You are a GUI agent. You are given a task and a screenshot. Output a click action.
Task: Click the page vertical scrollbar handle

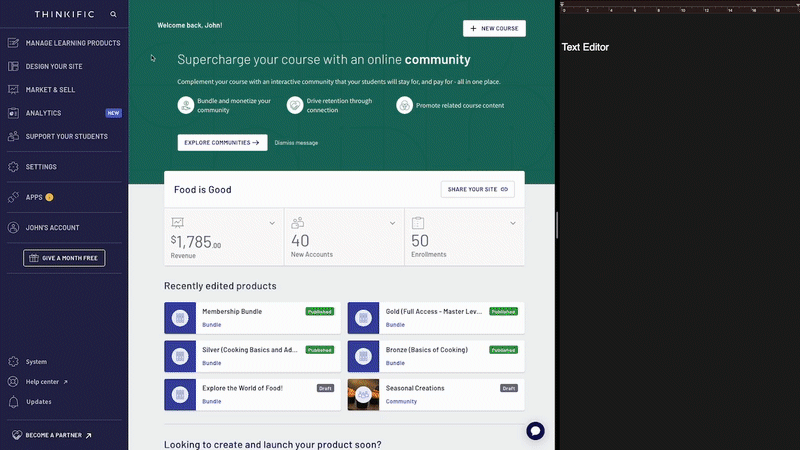[557, 225]
